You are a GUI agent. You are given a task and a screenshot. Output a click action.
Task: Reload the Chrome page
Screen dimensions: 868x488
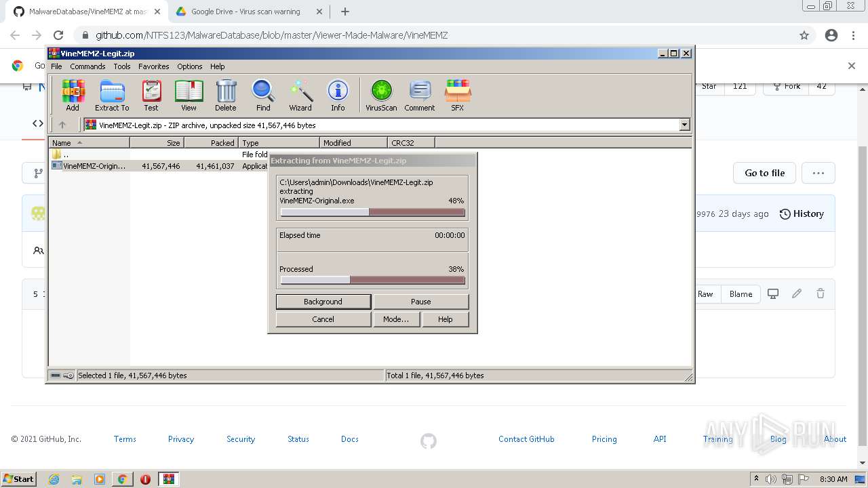(x=58, y=35)
